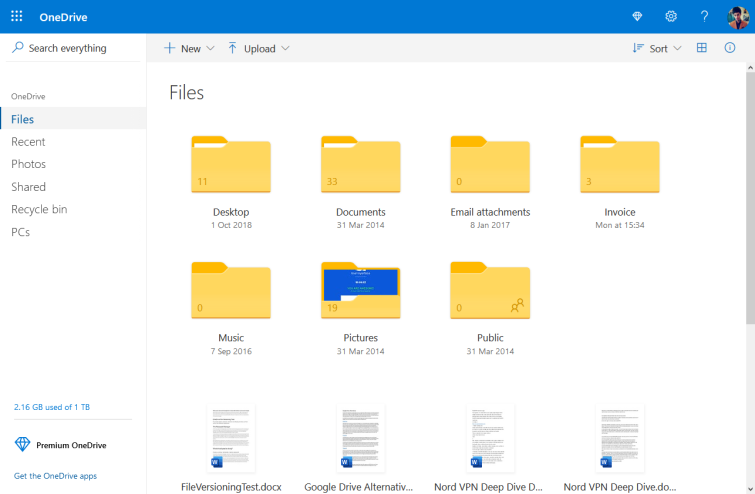Click the Upload button label
The width and height of the screenshot is (755, 494).
pos(260,49)
